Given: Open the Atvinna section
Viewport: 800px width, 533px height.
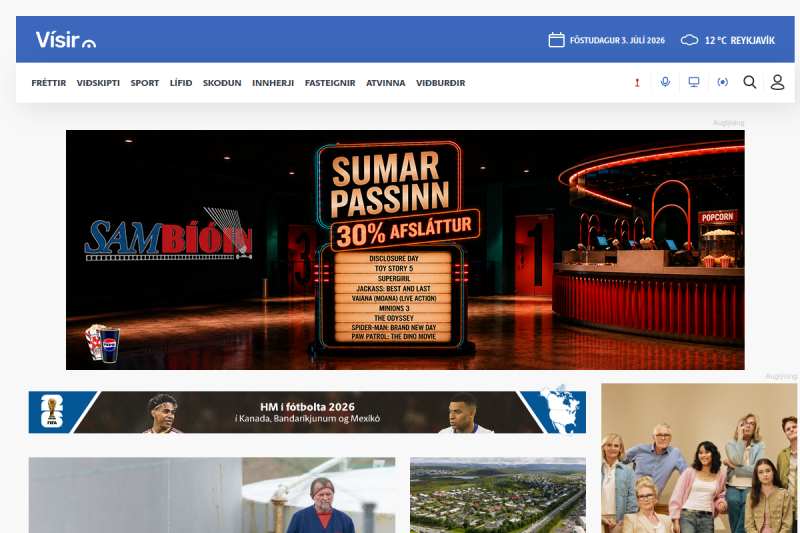Looking at the screenshot, I should (385, 83).
